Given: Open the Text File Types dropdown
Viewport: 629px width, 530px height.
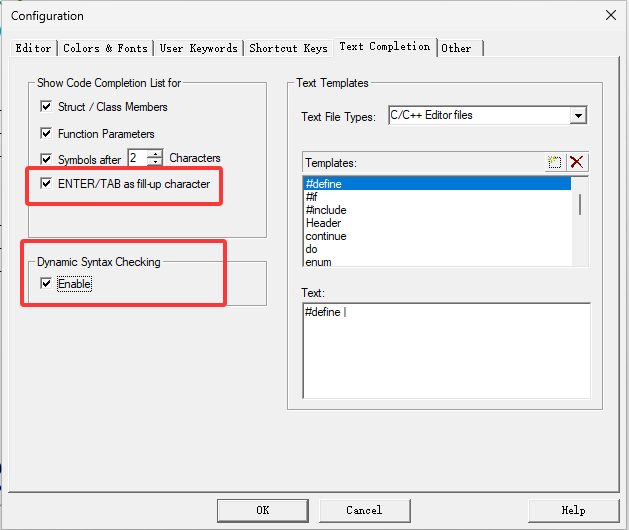Looking at the screenshot, I should [x=578, y=116].
